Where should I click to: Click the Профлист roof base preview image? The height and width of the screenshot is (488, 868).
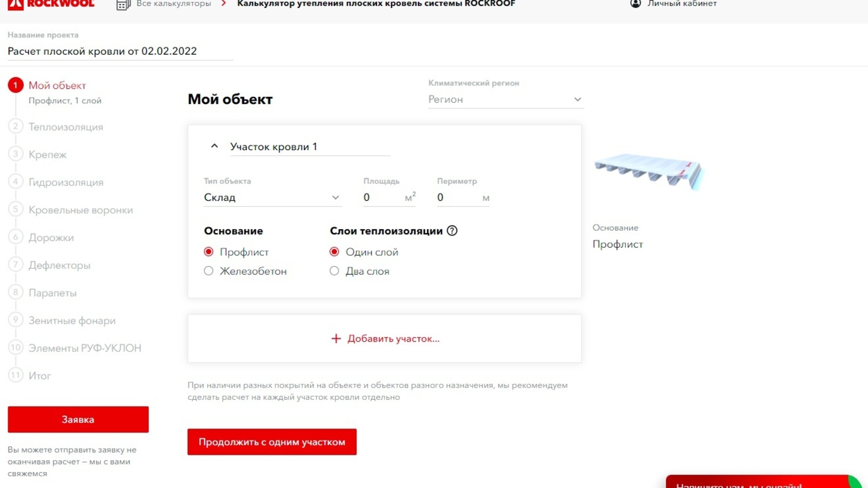click(649, 171)
